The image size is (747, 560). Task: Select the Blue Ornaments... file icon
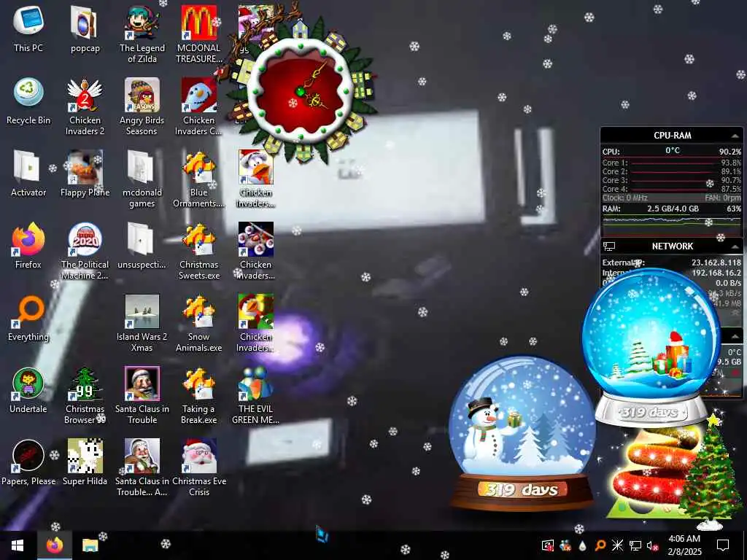pos(198,179)
